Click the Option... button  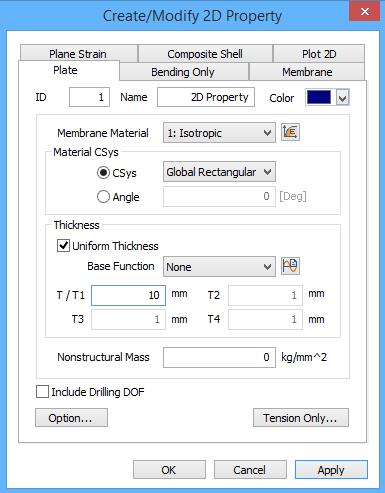pos(71,418)
